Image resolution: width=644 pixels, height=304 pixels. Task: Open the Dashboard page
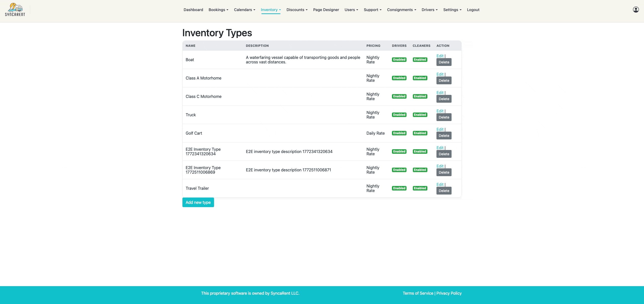coord(193,10)
